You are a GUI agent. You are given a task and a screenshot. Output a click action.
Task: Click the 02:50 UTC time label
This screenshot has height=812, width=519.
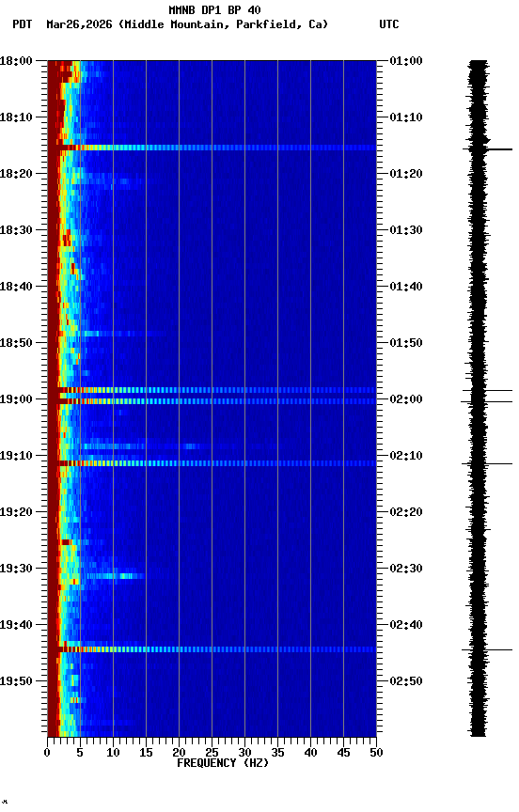click(406, 682)
